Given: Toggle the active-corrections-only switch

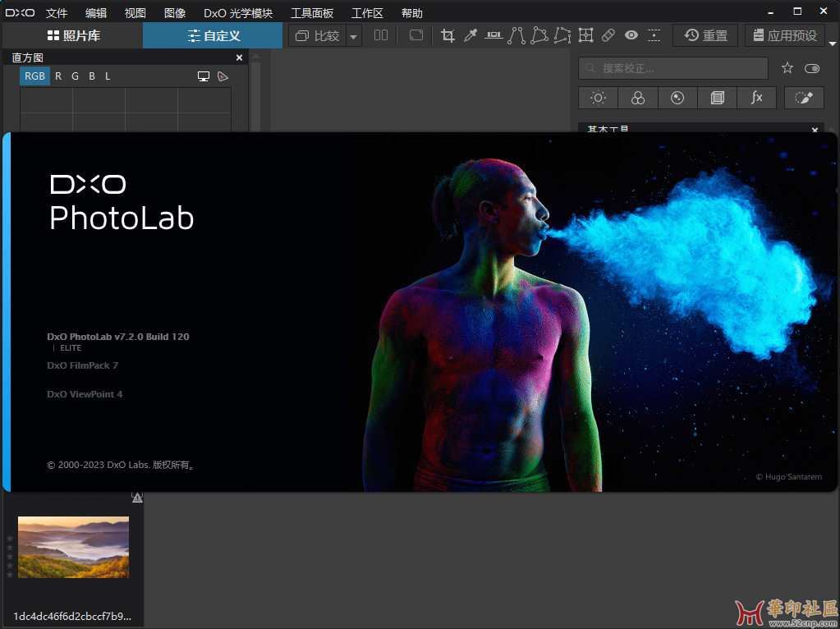Looking at the screenshot, I should click(x=813, y=68).
